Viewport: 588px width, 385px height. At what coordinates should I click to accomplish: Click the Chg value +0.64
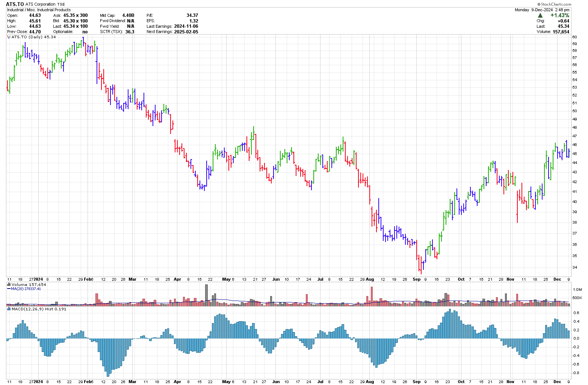tap(564, 21)
